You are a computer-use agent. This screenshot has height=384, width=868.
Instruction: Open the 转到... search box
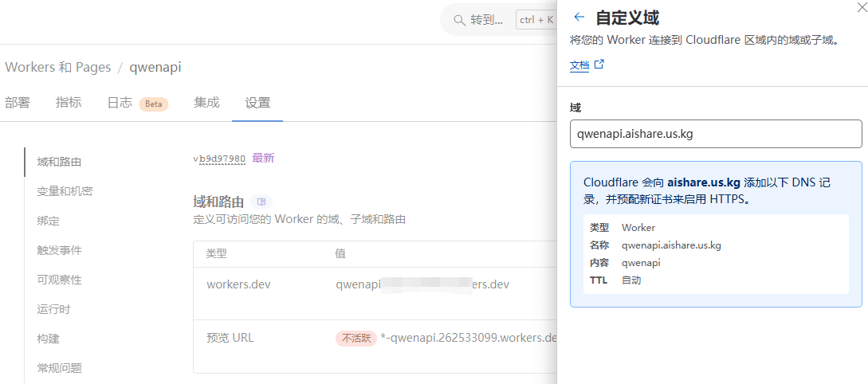tap(486, 20)
